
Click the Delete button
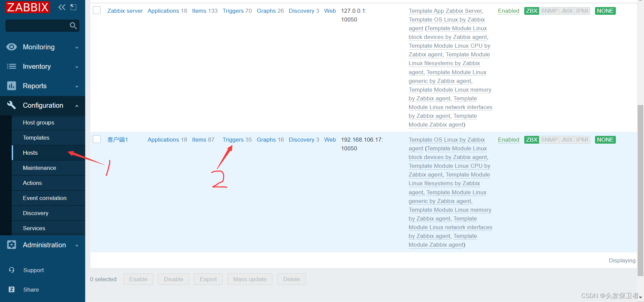[x=291, y=279]
